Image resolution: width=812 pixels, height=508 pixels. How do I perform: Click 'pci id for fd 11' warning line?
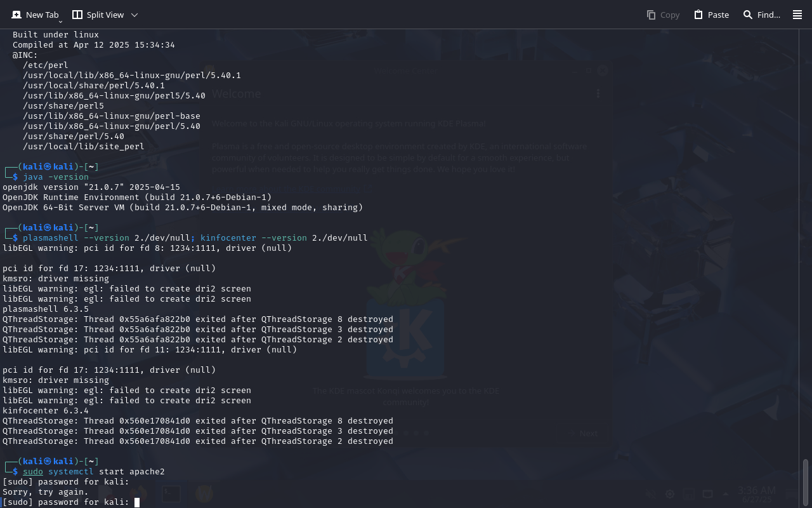pos(150,349)
